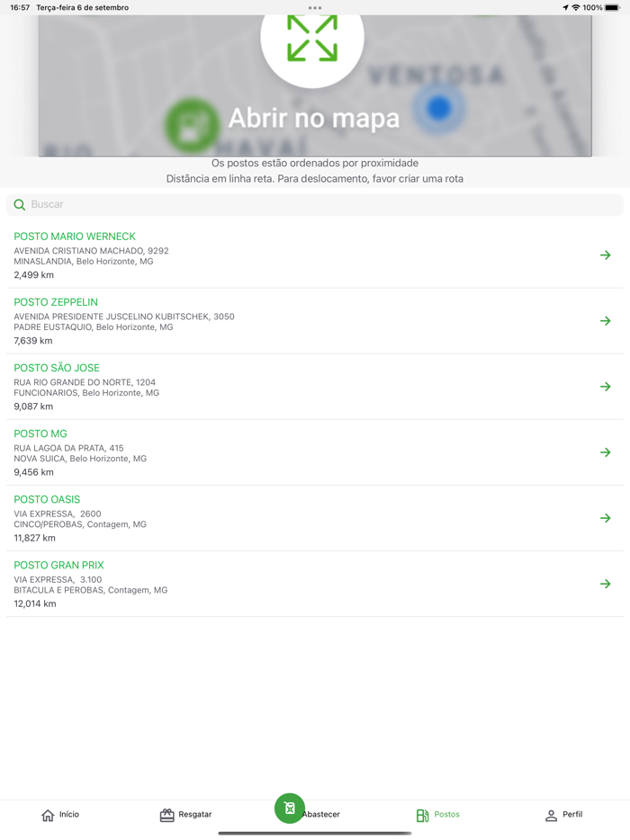This screenshot has width=630, height=840.
Task: Click the '2,499 km' distance
Action: coord(34,275)
